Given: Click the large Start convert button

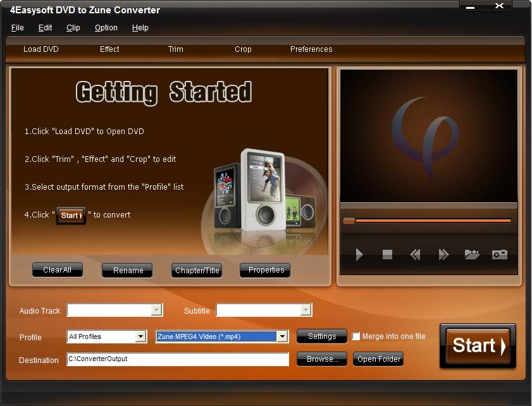Looking at the screenshot, I should click(x=478, y=346).
